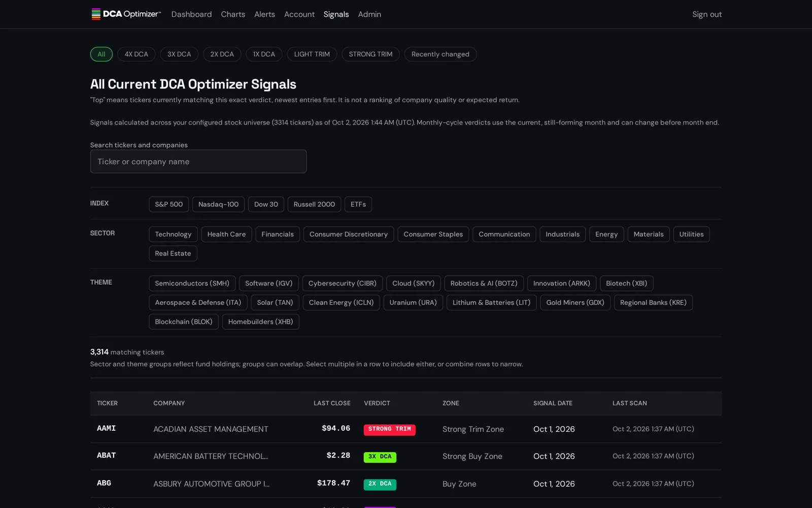Toggle the Nasdaq-100 index filter
This screenshot has width=812, height=508.
pyautogui.click(x=218, y=204)
